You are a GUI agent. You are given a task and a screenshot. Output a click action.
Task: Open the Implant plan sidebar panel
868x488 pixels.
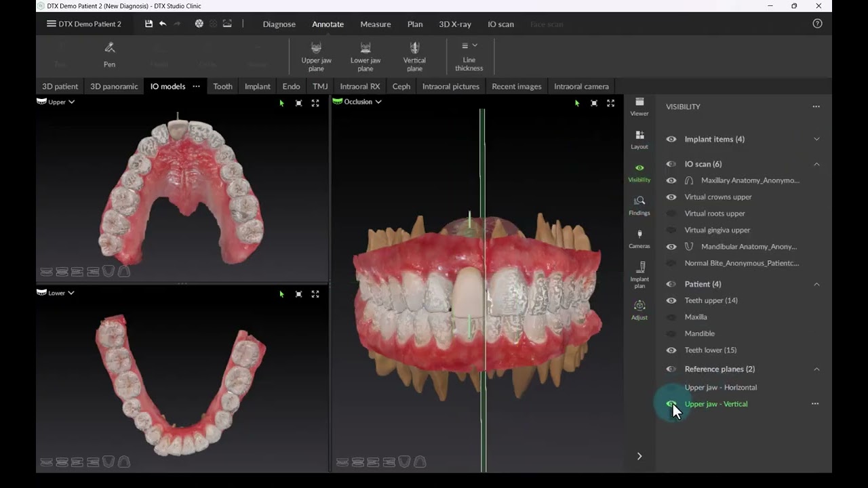tap(639, 275)
